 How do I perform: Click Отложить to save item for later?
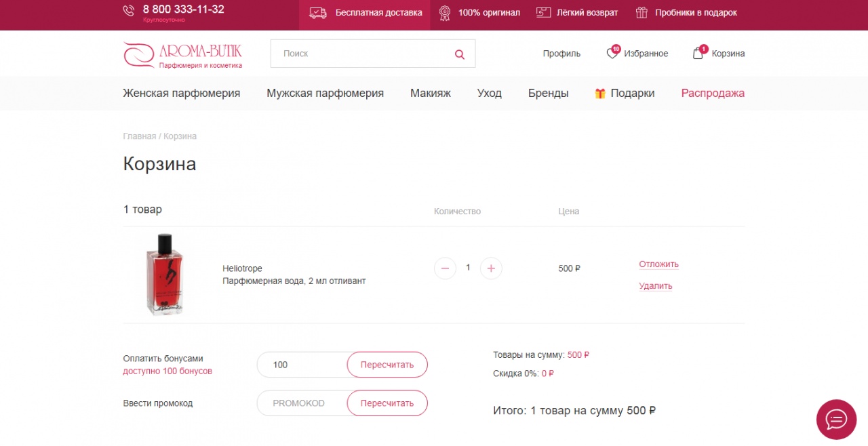coord(658,264)
